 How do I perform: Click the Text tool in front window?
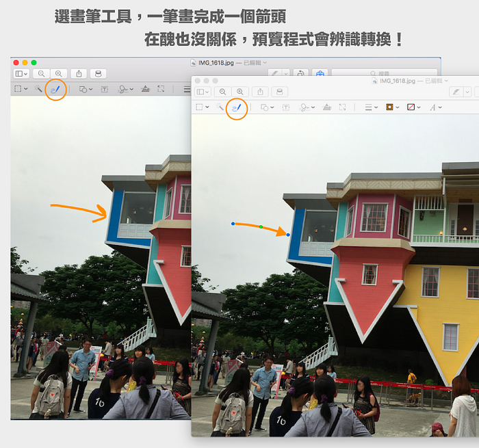[285, 107]
